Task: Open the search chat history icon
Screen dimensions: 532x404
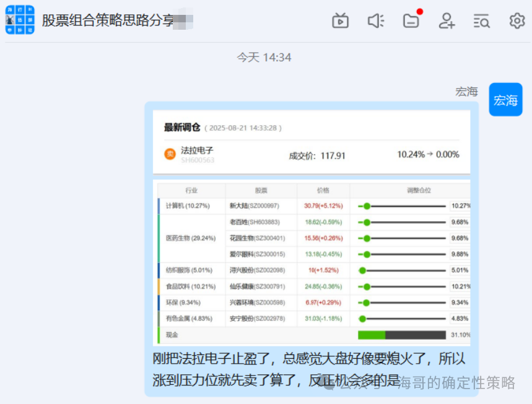Action: coord(481,21)
